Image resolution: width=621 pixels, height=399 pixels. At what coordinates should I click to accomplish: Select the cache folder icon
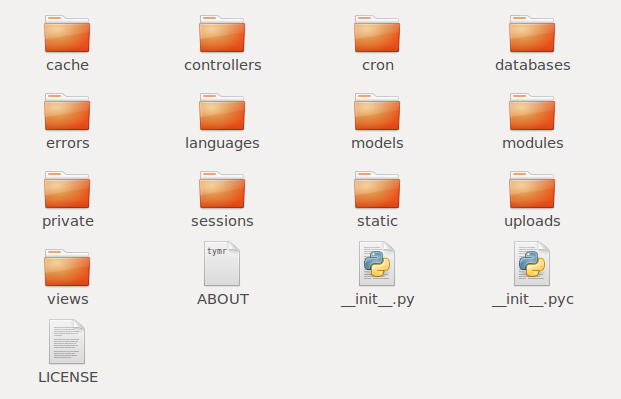67,34
